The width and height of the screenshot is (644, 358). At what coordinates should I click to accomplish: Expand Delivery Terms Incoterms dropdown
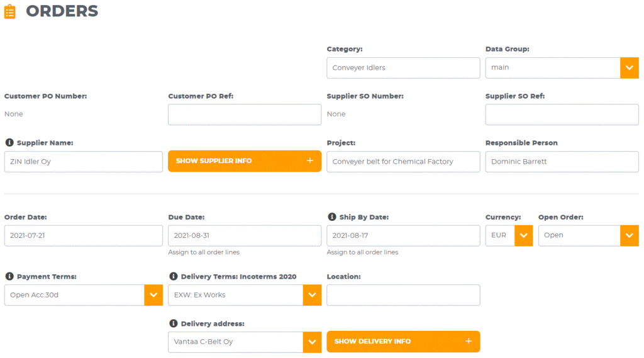[312, 295]
